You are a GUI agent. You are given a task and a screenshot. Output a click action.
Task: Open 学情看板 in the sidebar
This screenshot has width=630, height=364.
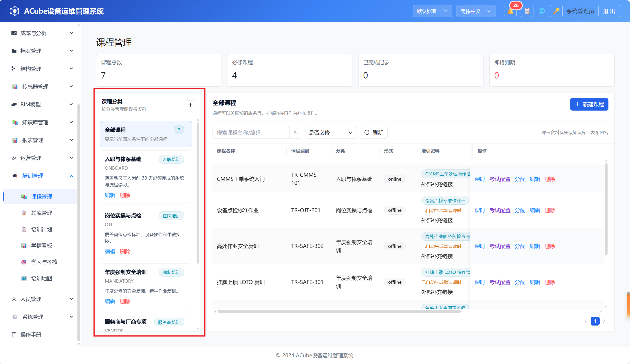(42, 246)
